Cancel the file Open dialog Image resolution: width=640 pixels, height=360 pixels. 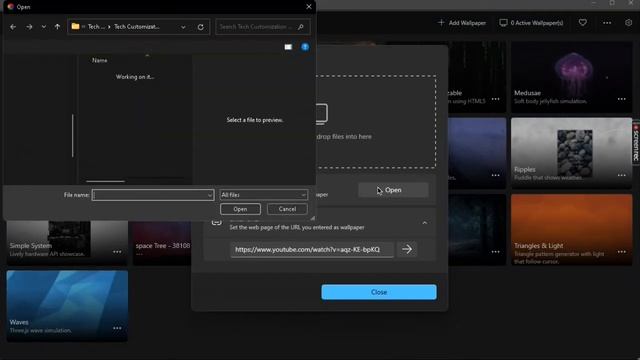[x=287, y=209]
